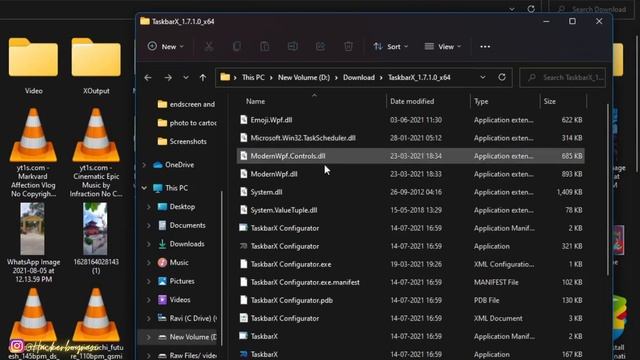The height and width of the screenshot is (360, 640).
Task: Expand the Documents tree node
Action: pos(149,225)
